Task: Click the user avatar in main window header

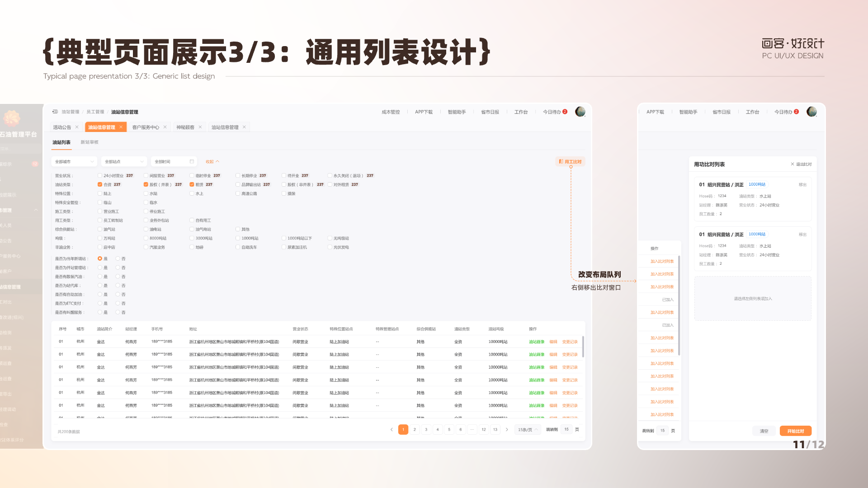Action: (580, 112)
